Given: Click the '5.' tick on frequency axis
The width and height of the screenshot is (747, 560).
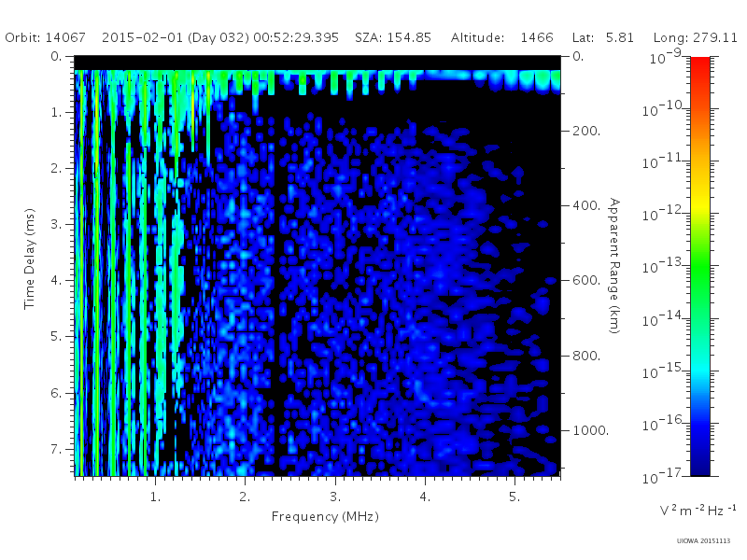Looking at the screenshot, I should (514, 497).
